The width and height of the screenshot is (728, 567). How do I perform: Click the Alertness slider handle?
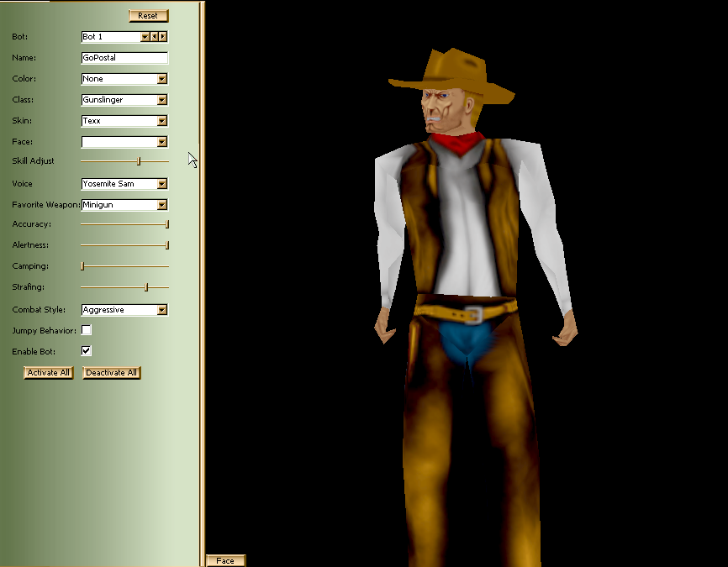(167, 245)
